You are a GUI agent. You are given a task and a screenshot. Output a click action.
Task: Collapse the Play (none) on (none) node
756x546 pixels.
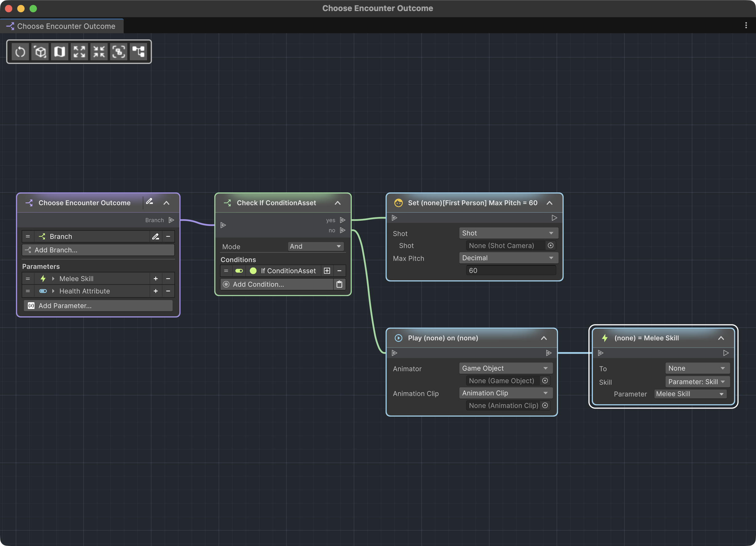click(x=544, y=338)
